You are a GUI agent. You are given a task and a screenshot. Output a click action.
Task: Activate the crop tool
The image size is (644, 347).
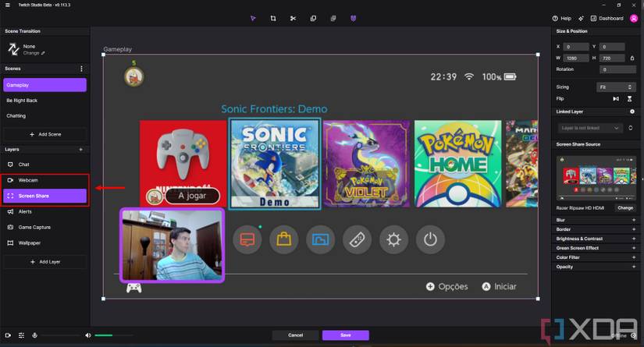pos(273,18)
